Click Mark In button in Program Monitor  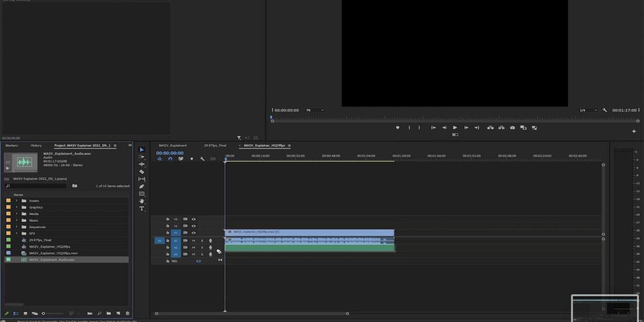(x=410, y=128)
